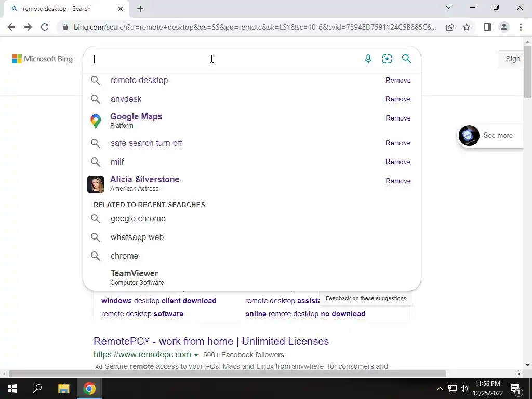Click the share page icon in address bar
The width and height of the screenshot is (532, 399).
pyautogui.click(x=450, y=27)
